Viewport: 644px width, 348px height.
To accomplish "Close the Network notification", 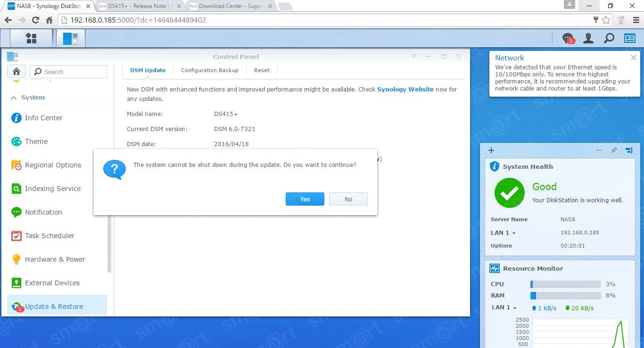I will 634,58.
